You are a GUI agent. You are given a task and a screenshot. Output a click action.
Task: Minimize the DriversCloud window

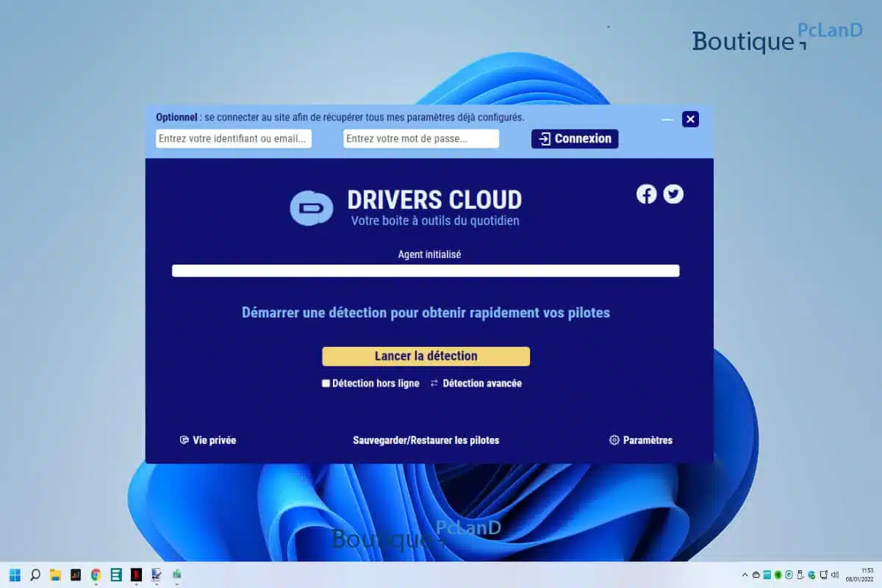tap(667, 119)
